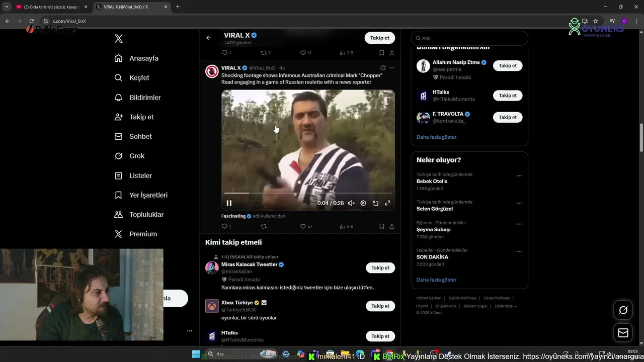Grab the page vertical scrollbar

(x=641, y=138)
